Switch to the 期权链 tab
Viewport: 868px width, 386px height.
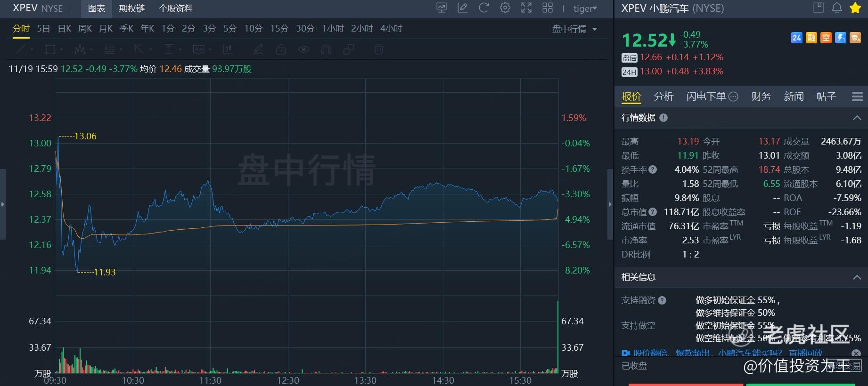coord(132,8)
